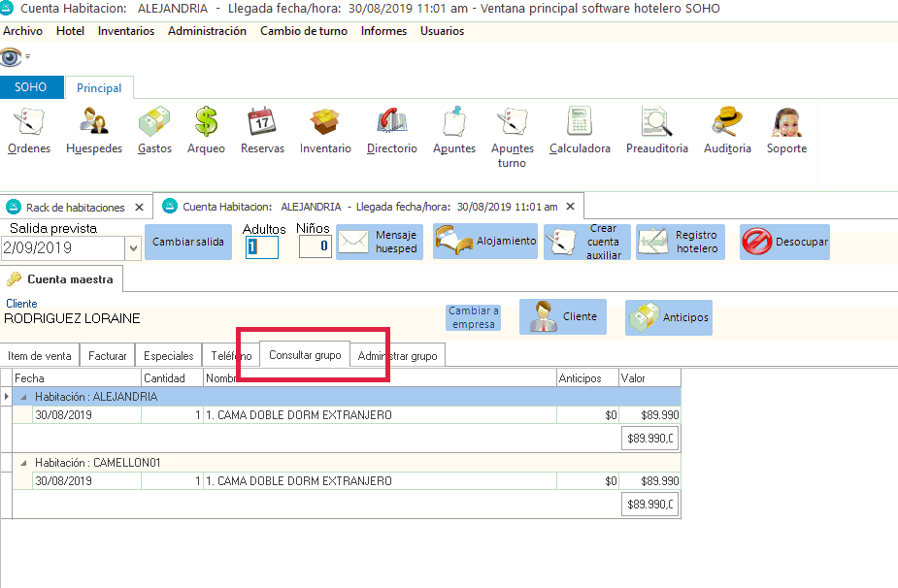
Task: Open the Huespedes guest list
Action: coord(94,130)
